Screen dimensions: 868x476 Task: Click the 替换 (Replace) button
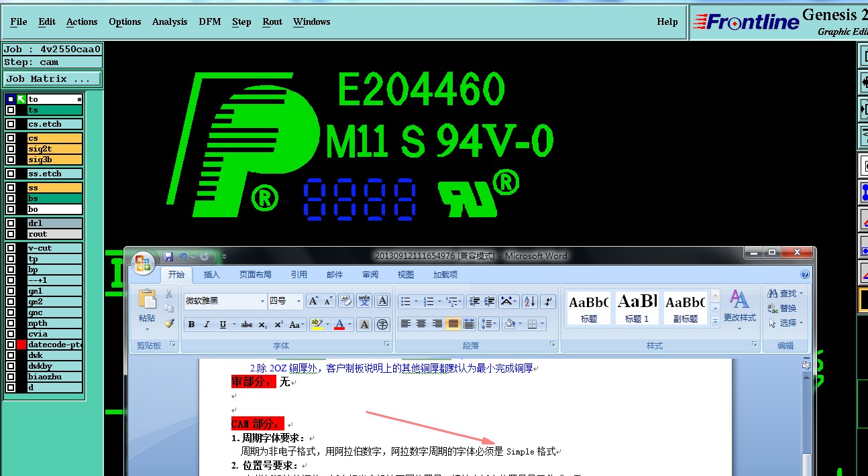point(782,308)
